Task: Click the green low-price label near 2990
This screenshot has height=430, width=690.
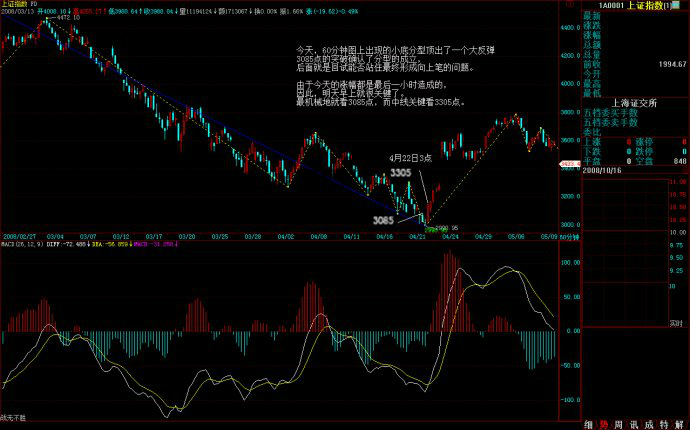Action: 445,227
